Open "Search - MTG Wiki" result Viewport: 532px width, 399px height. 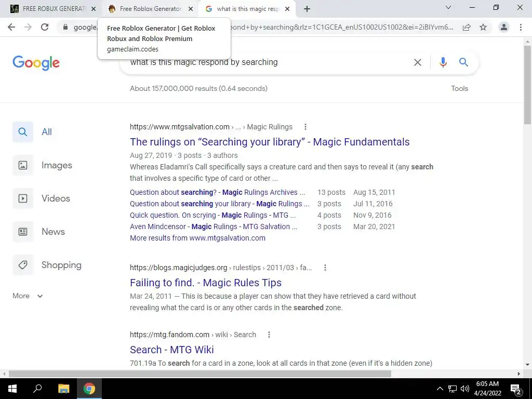171,350
